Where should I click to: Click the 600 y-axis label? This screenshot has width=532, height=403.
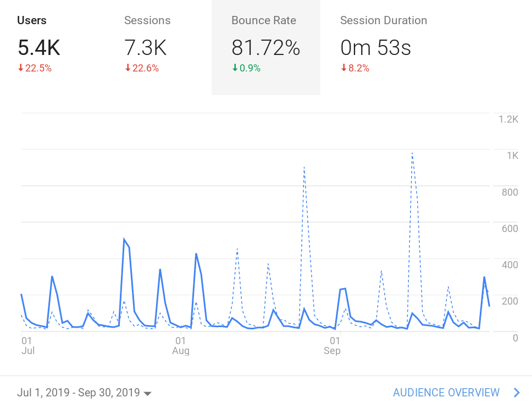coord(510,229)
